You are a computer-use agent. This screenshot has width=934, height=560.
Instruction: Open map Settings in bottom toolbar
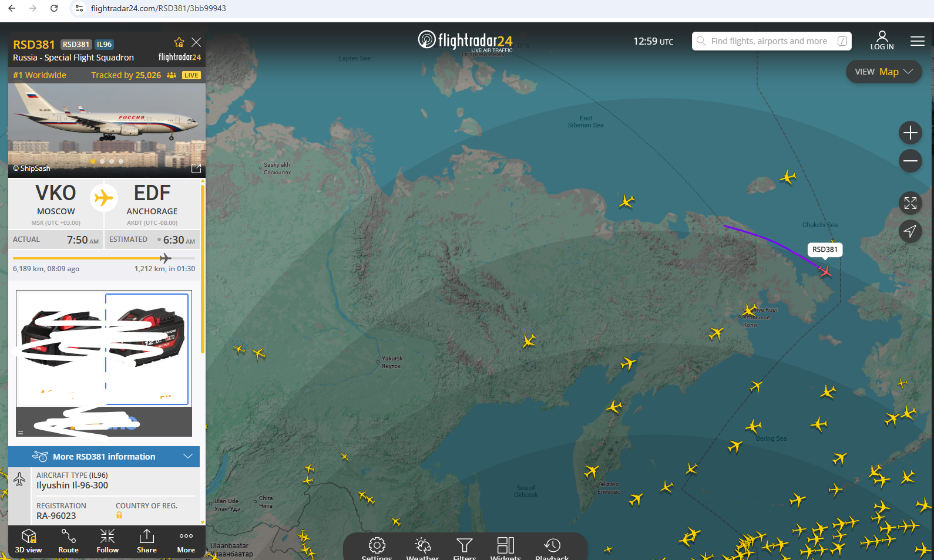pos(377,548)
